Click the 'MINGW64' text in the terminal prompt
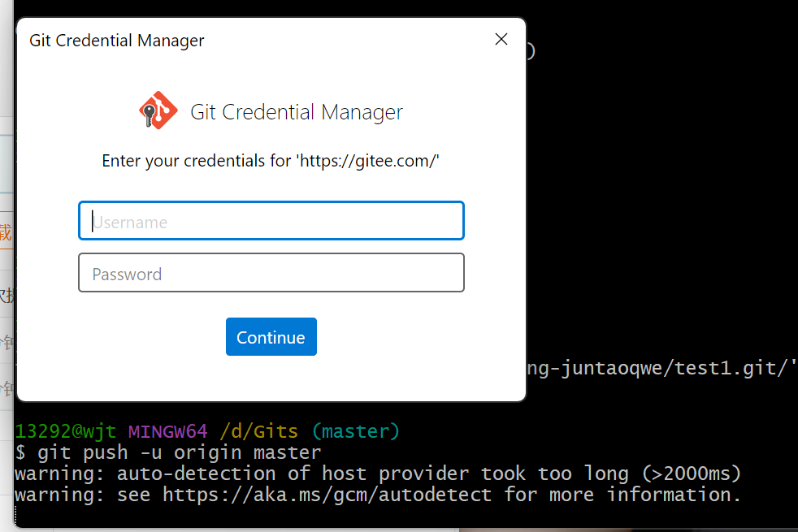 167,431
